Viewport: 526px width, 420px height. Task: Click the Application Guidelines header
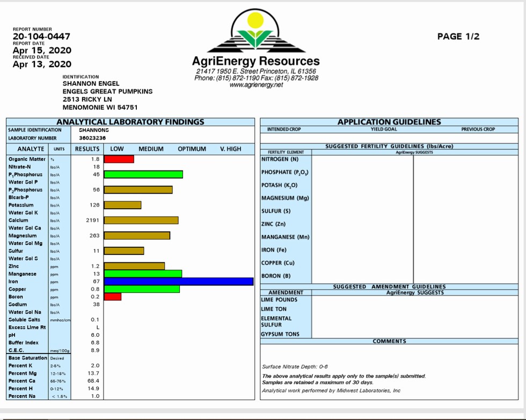[x=389, y=122]
